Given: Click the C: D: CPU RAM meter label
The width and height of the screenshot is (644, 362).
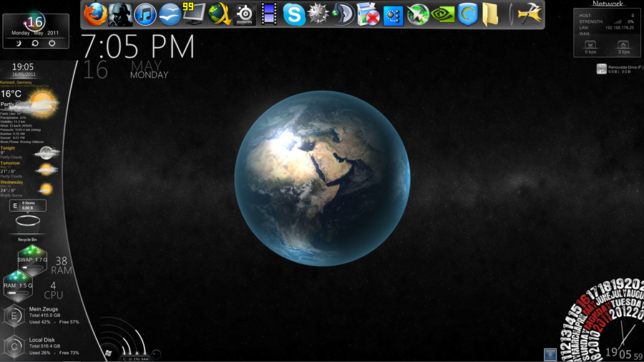Looking at the screenshot, I should pos(135,359).
